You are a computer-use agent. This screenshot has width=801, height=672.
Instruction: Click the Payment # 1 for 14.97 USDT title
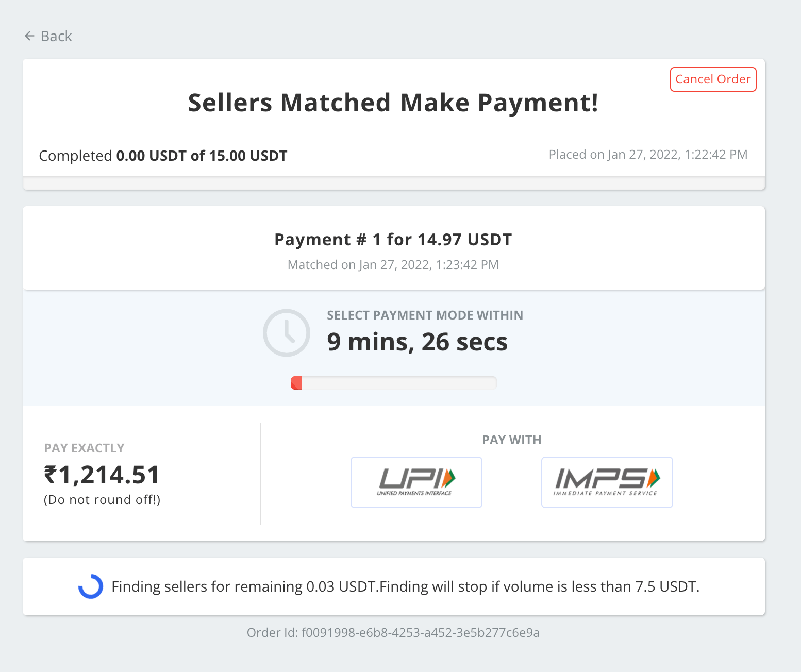393,240
